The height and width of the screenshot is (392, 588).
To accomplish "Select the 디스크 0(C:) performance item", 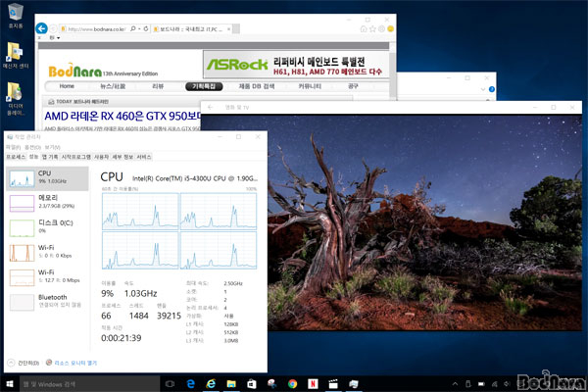I will tap(47, 227).
